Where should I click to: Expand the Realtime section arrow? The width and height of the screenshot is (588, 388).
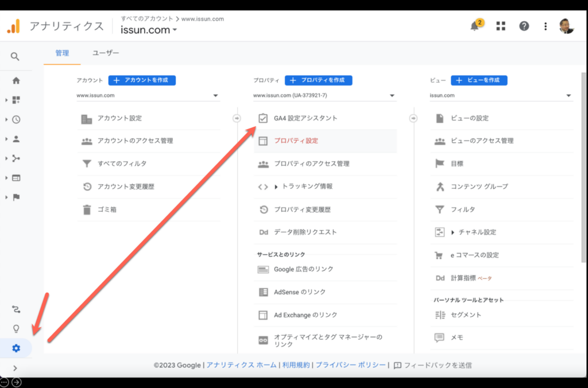(6, 119)
